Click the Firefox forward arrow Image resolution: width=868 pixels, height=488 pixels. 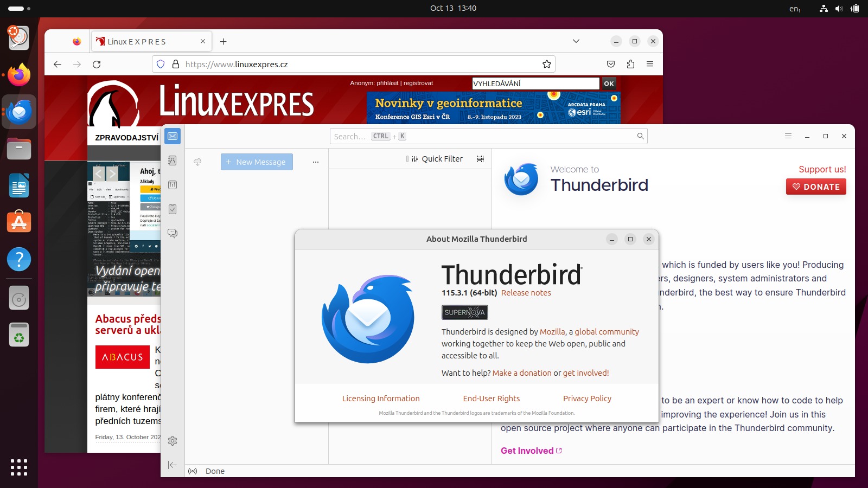(x=77, y=64)
